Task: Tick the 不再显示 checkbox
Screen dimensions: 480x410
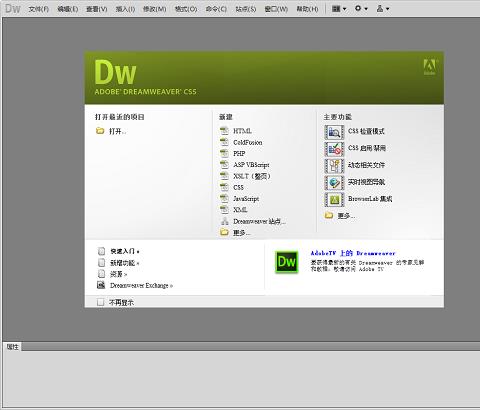Action: [100, 302]
